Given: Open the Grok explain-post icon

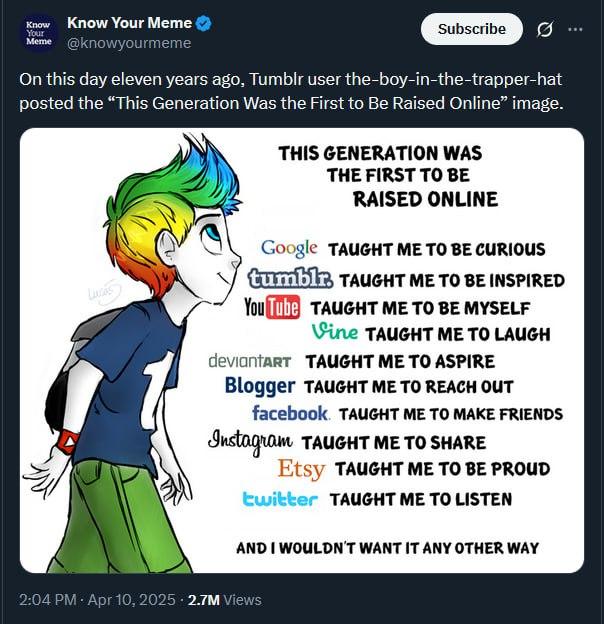Looking at the screenshot, I should (x=545, y=29).
